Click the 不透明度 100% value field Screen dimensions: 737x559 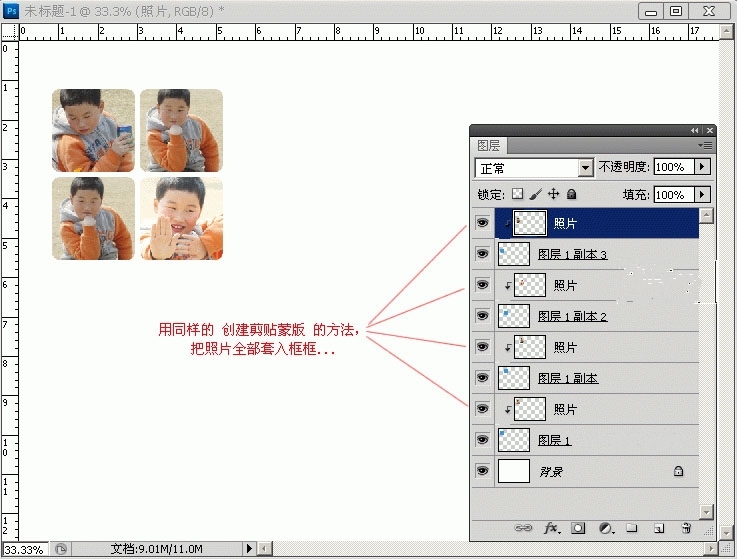tap(674, 166)
